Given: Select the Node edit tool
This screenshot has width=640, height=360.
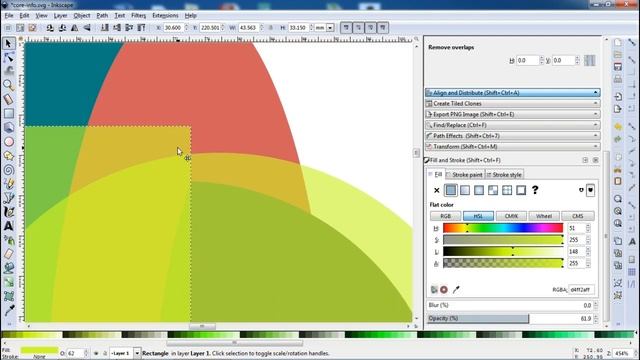Looking at the screenshot, I should tap(9, 58).
